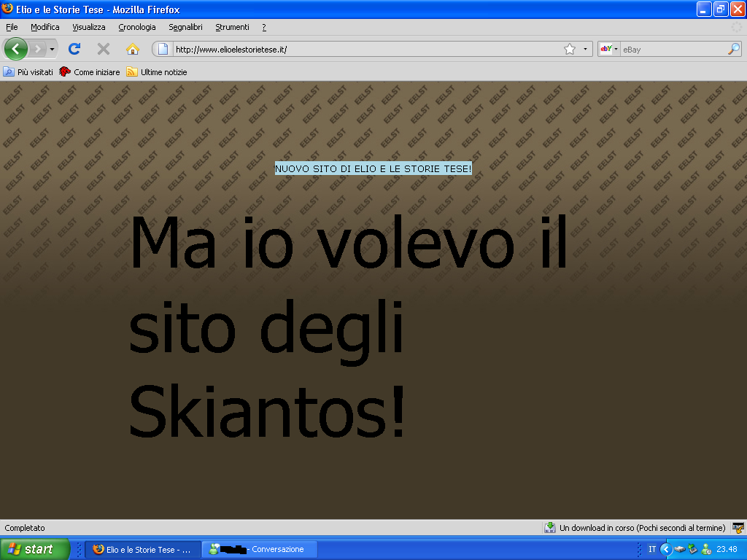Click the system clock showing 23.48
Screen dimensions: 747x560
(727, 550)
